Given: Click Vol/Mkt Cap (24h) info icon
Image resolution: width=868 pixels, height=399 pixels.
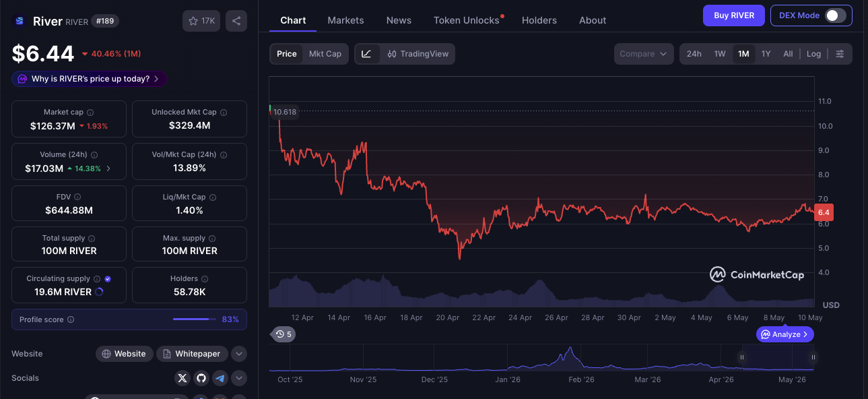Looking at the screenshot, I should pyautogui.click(x=224, y=155).
